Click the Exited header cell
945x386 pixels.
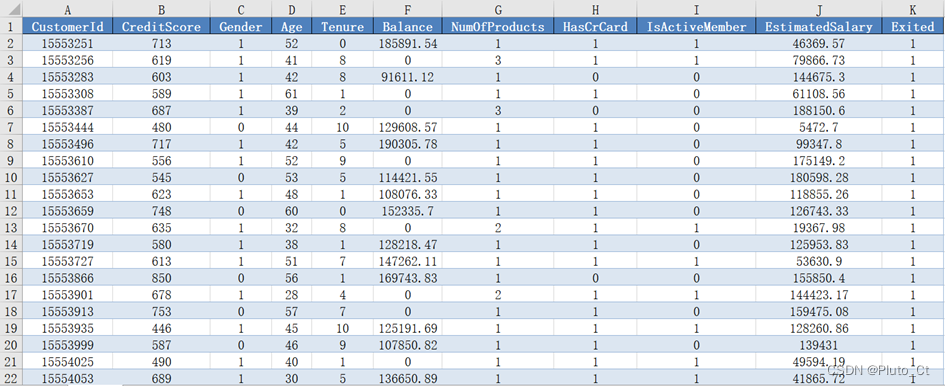click(x=912, y=27)
